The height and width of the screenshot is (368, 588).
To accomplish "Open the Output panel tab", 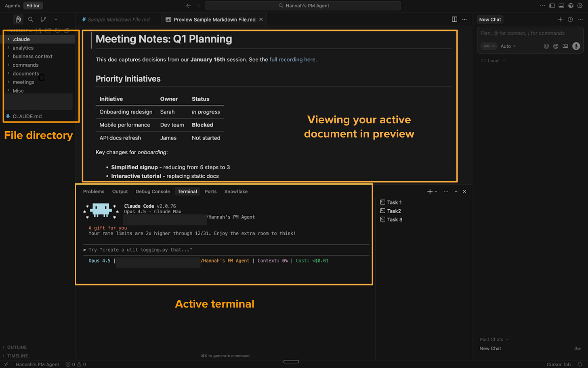I will click(120, 191).
